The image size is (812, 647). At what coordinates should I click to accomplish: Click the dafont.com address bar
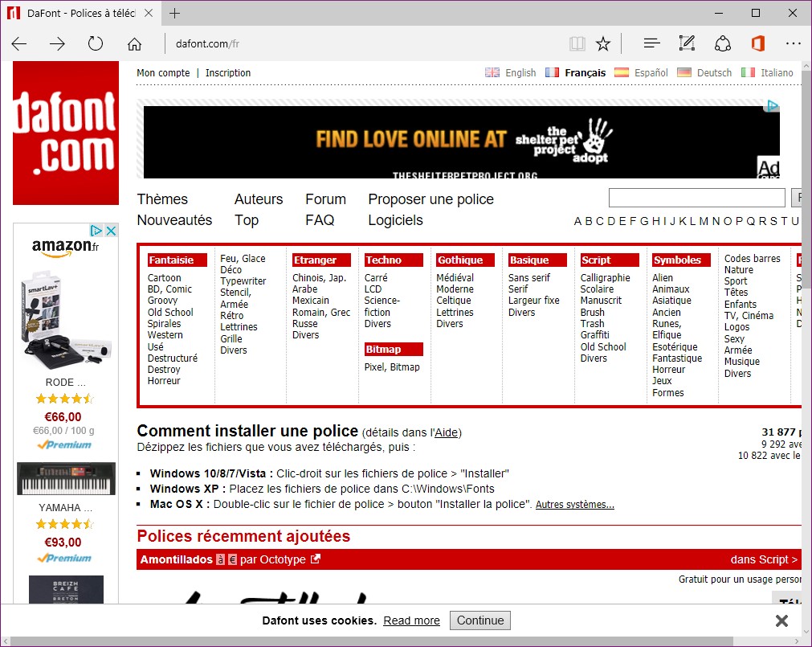point(361,43)
